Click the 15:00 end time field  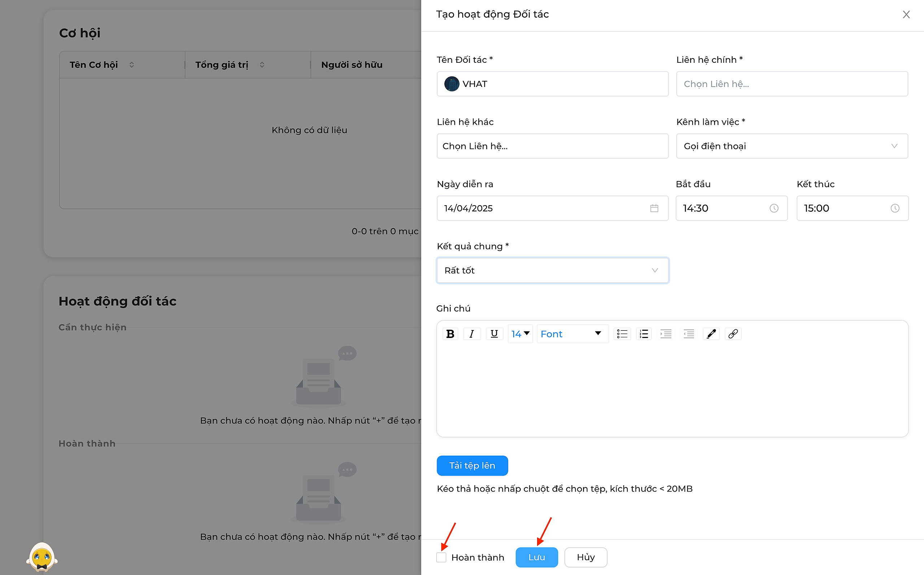(853, 208)
